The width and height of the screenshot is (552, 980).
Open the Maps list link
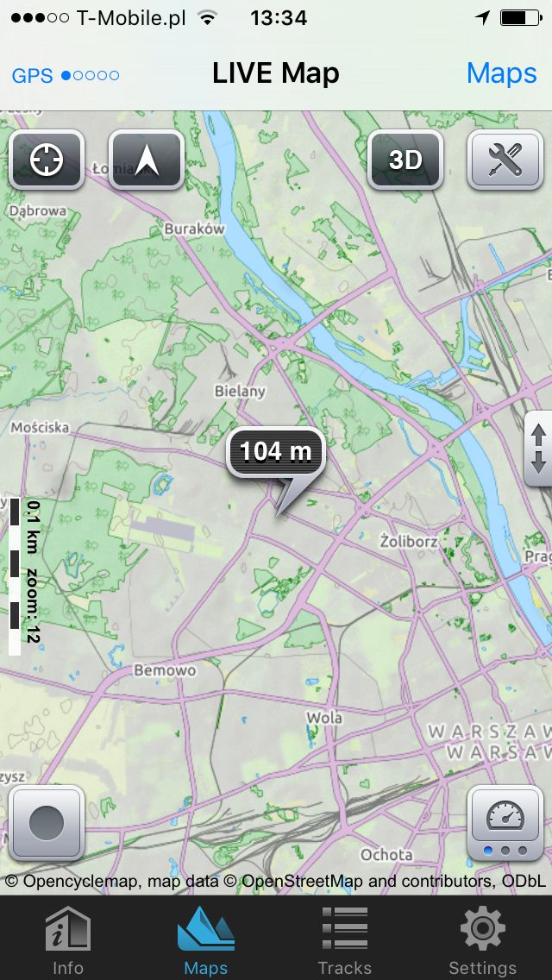coord(501,73)
